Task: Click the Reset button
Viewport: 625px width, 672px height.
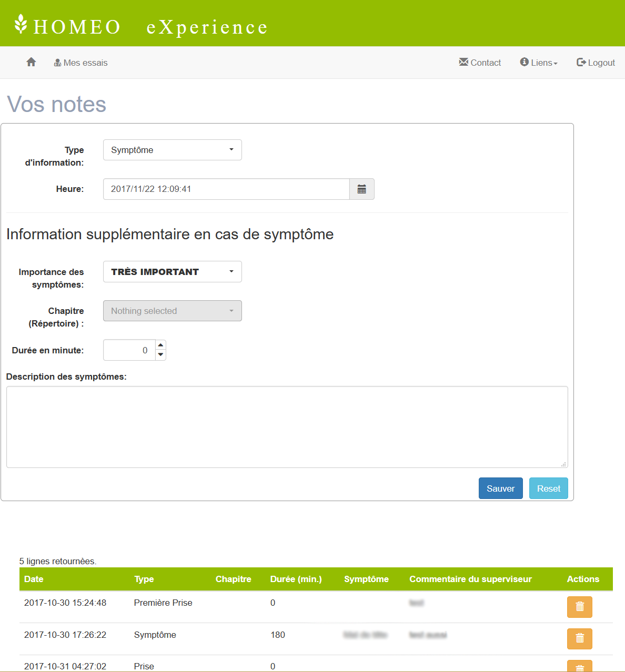Action: click(x=548, y=488)
